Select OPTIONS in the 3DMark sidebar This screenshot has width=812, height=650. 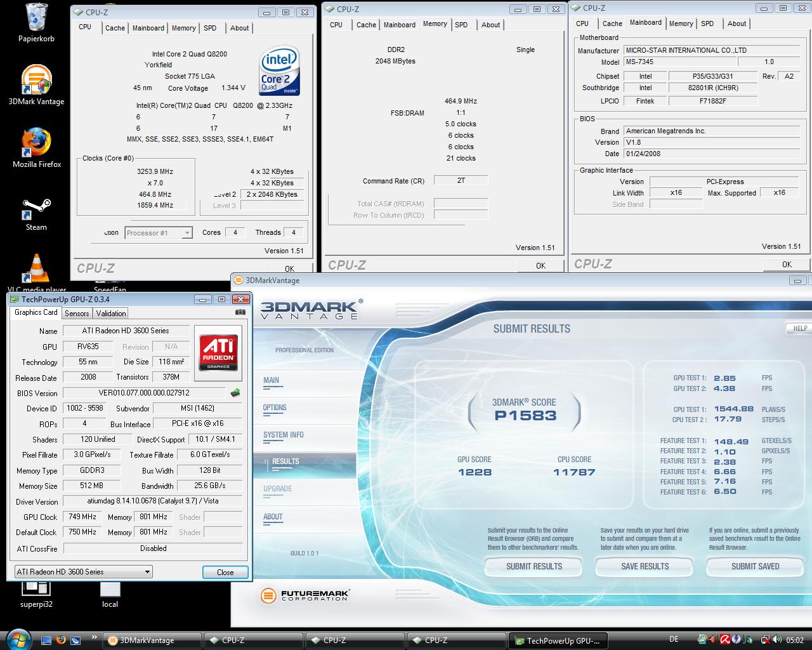tap(275, 408)
